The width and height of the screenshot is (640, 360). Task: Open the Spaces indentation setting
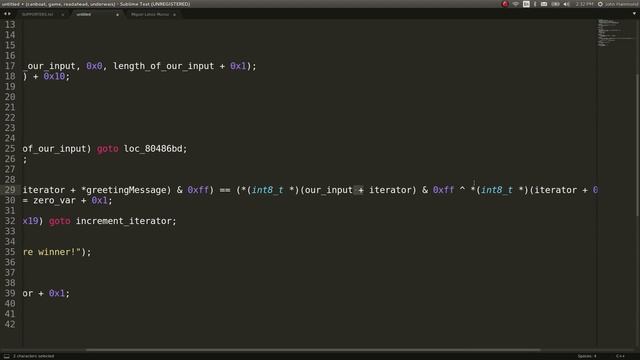click(x=587, y=356)
